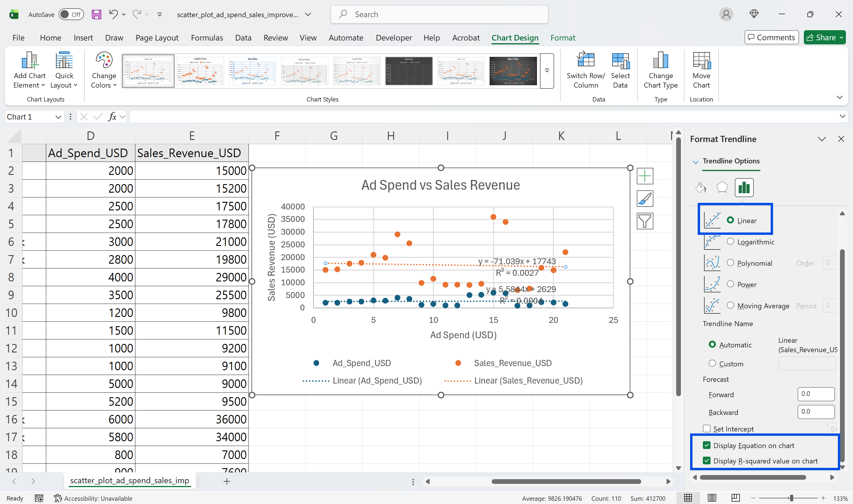Screen dimensions: 853x504
Task: Open the Chart Styles paintbrush button
Action: pyautogui.click(x=644, y=199)
